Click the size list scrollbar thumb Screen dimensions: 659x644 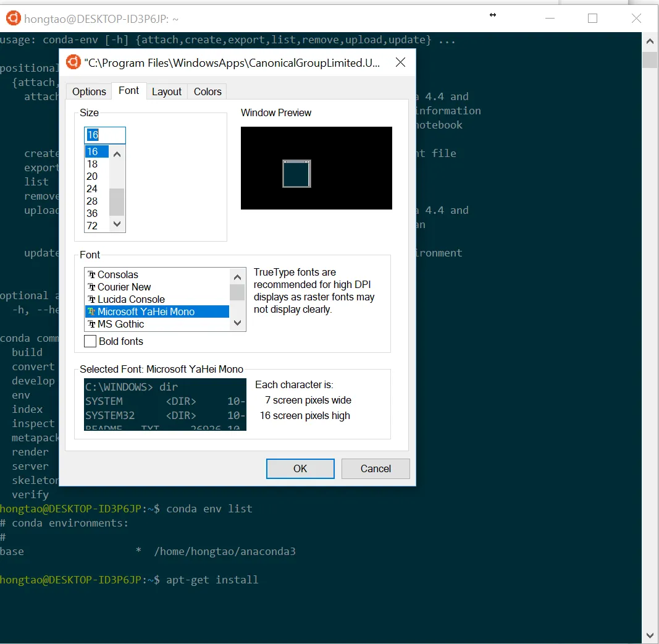click(x=117, y=201)
